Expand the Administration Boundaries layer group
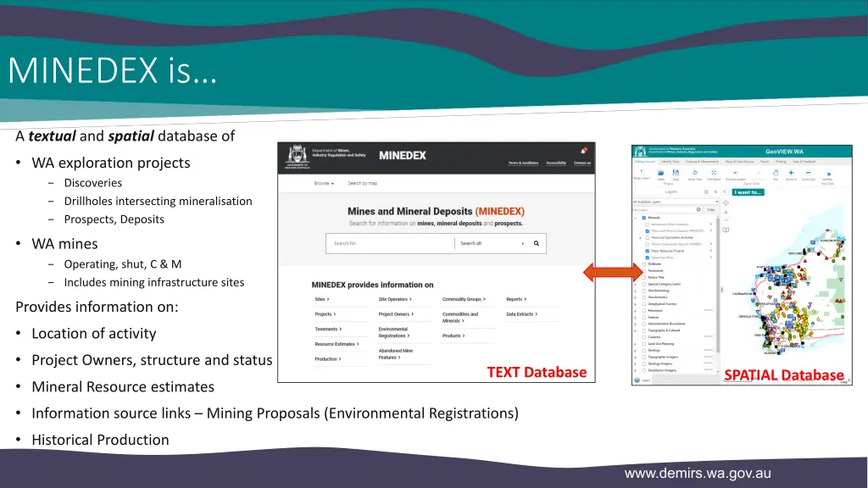Image resolution: width=868 pixels, height=488 pixels. click(x=636, y=324)
